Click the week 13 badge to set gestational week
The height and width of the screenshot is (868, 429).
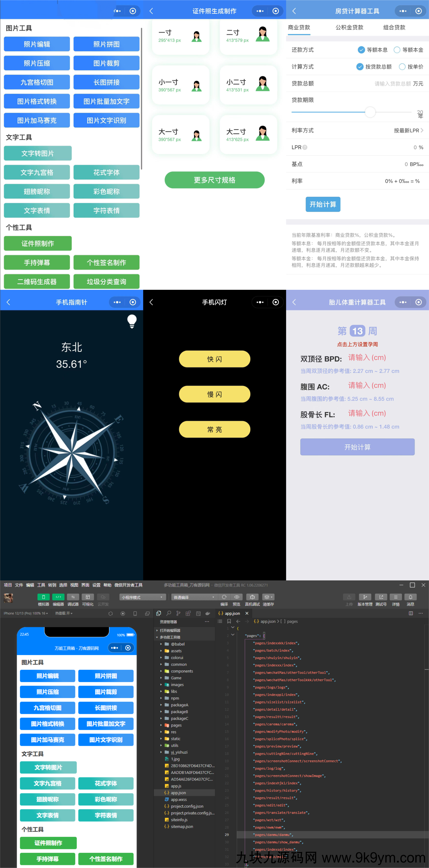[357, 331]
